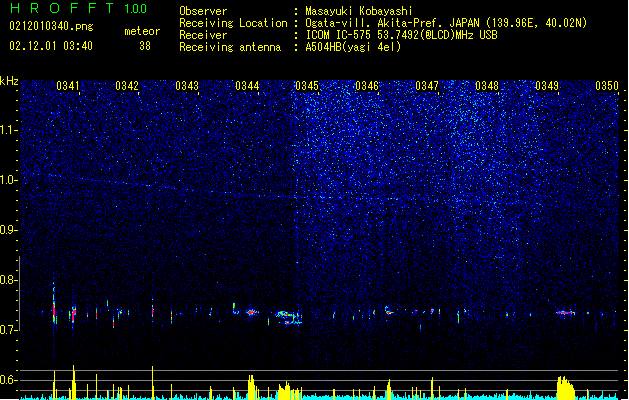Click the 1.1 kHz frequency label

click(9, 130)
